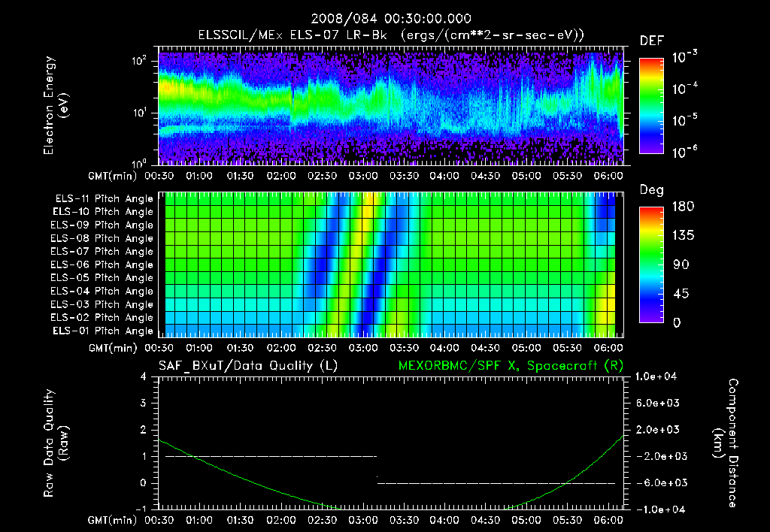770x532 pixels.
Task: Click the white data quality line at level 1
Action: click(271, 456)
